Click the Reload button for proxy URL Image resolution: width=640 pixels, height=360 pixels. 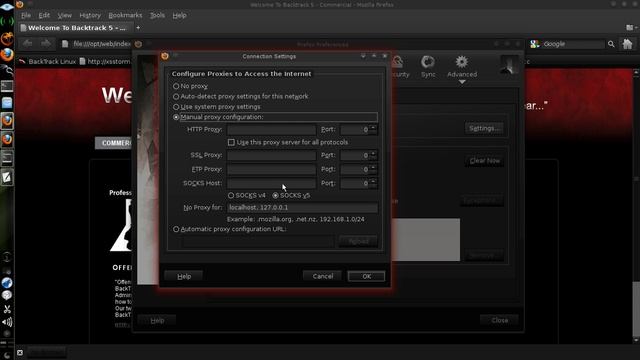358,242
